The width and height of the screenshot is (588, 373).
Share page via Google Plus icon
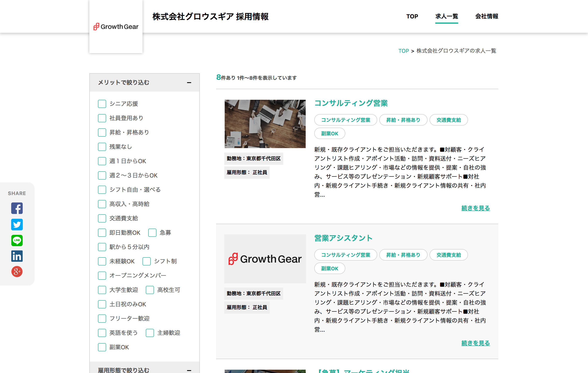17,271
